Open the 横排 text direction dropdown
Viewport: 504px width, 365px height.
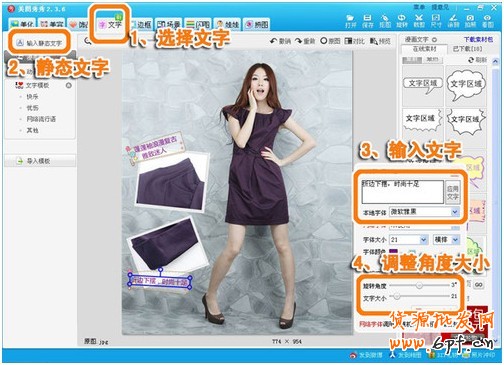point(446,239)
